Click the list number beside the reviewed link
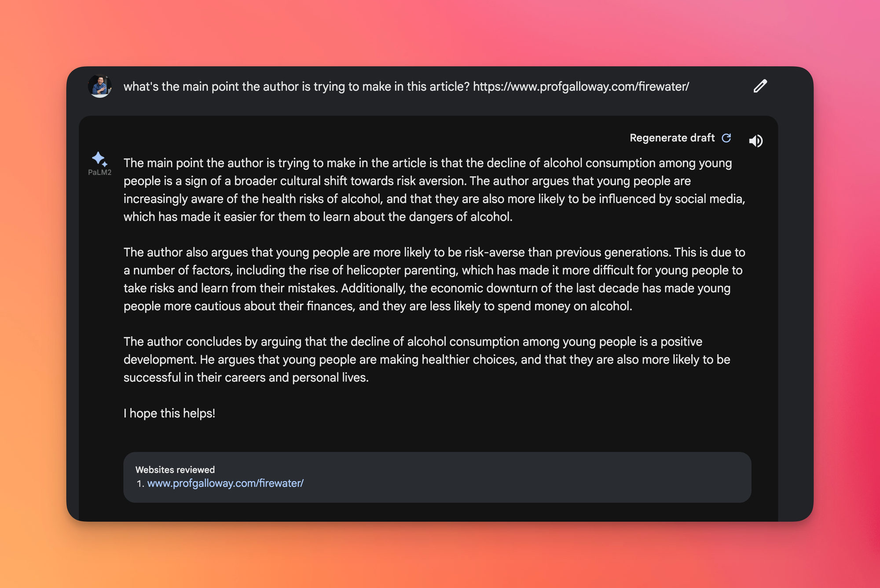Viewport: 880px width, 588px height. coord(140,484)
